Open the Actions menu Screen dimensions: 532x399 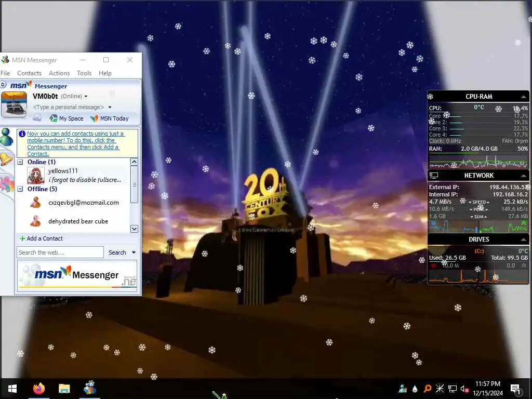click(59, 73)
